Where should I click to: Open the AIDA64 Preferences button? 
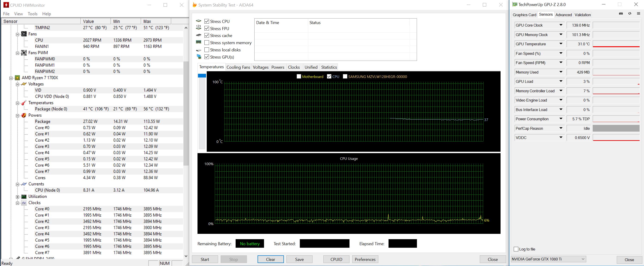pos(365,260)
